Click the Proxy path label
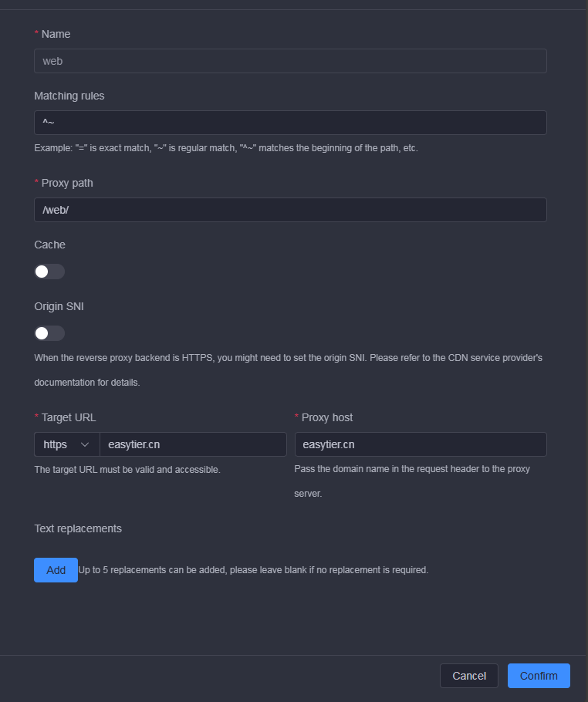This screenshot has height=702, width=588. (67, 183)
